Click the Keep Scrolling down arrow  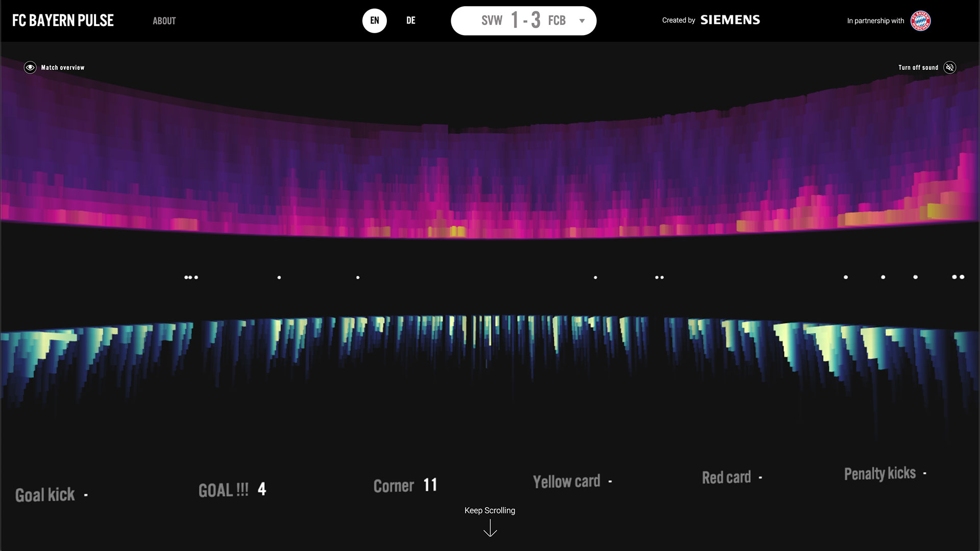(x=490, y=528)
